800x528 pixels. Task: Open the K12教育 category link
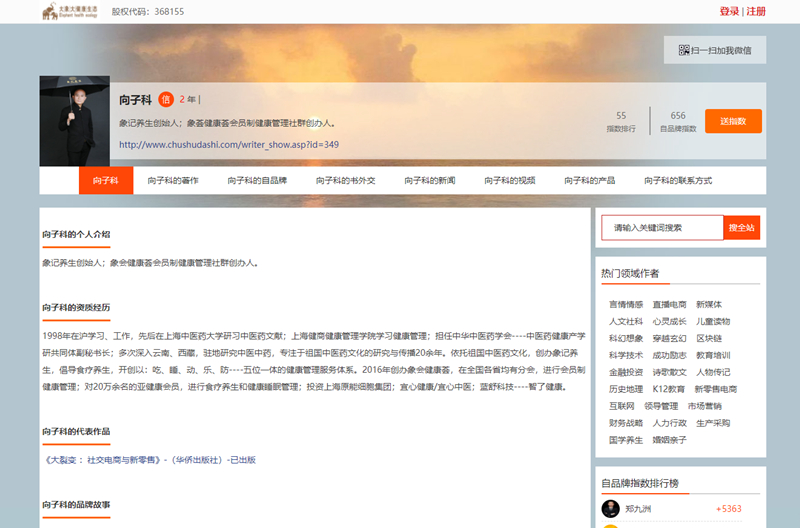coord(669,389)
